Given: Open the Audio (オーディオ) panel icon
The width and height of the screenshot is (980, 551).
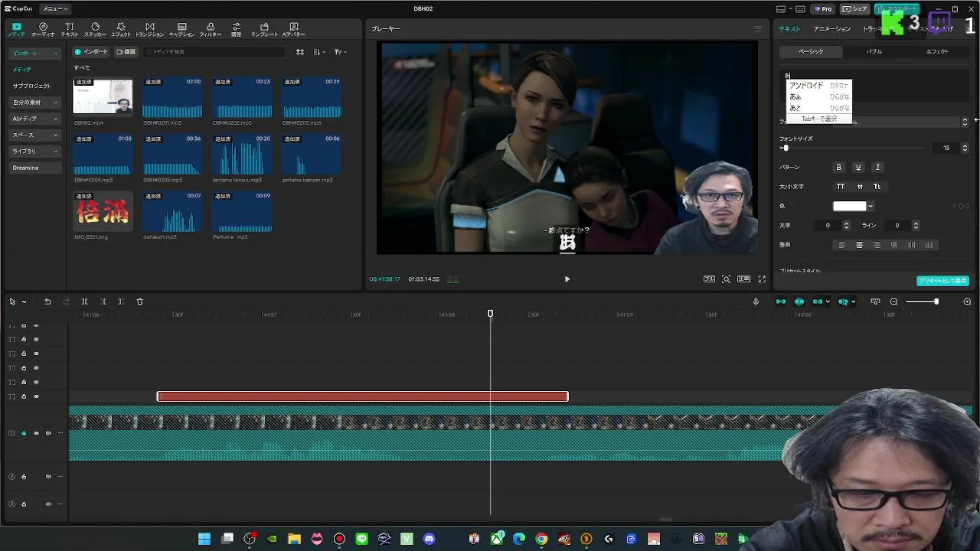Looking at the screenshot, I should point(43,29).
